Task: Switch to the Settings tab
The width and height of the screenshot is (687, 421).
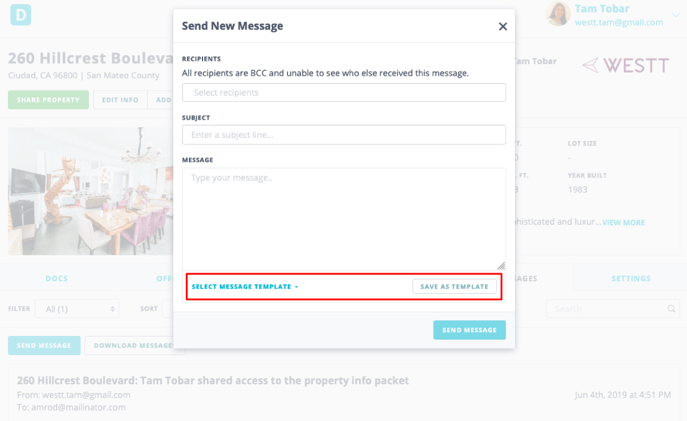Action: pos(631,278)
